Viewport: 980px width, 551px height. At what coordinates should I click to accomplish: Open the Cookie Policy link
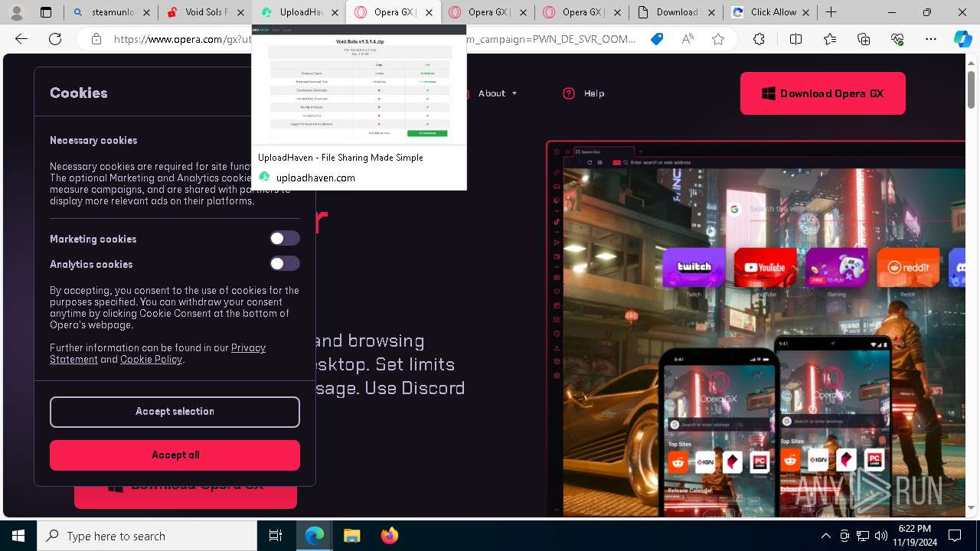[x=151, y=360]
